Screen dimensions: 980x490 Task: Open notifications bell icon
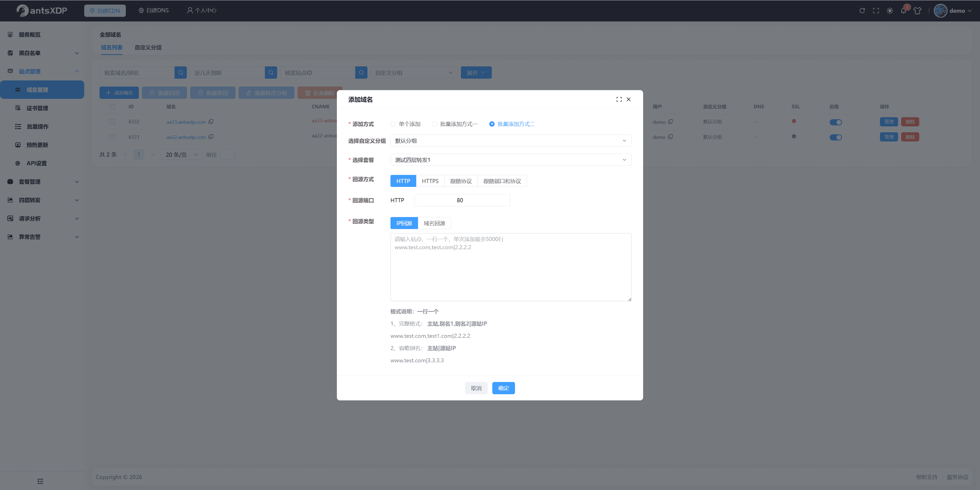[903, 11]
